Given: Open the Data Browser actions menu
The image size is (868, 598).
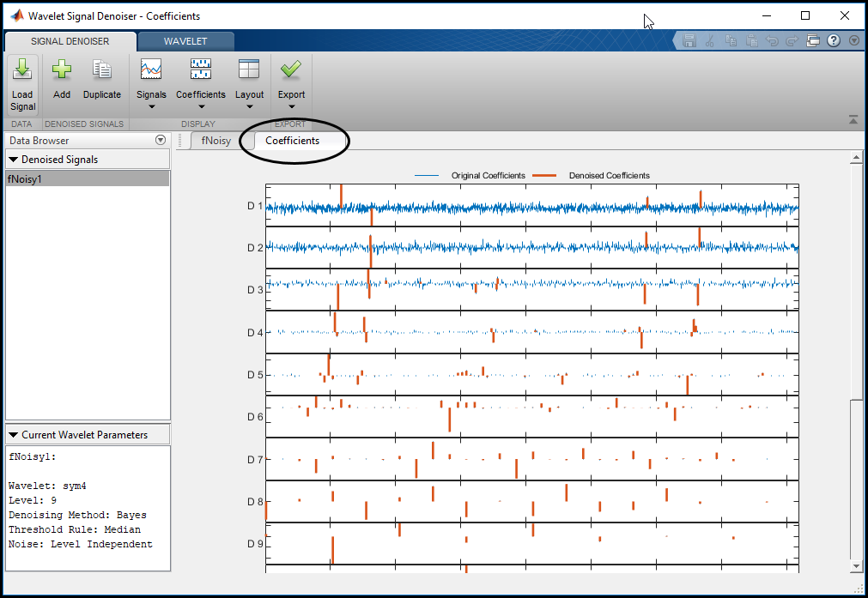Looking at the screenshot, I should pos(160,141).
